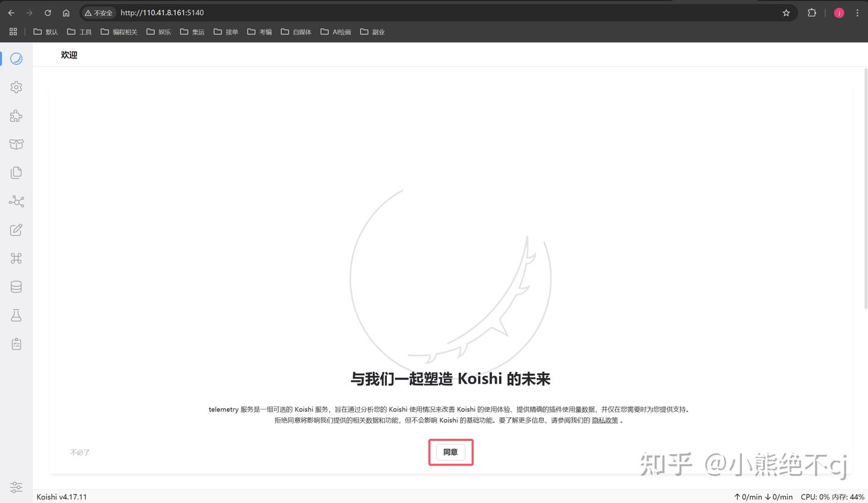Click the address bar URL 110.41.8.161:5140
Image resolution: width=868 pixels, height=503 pixels.
coord(162,13)
